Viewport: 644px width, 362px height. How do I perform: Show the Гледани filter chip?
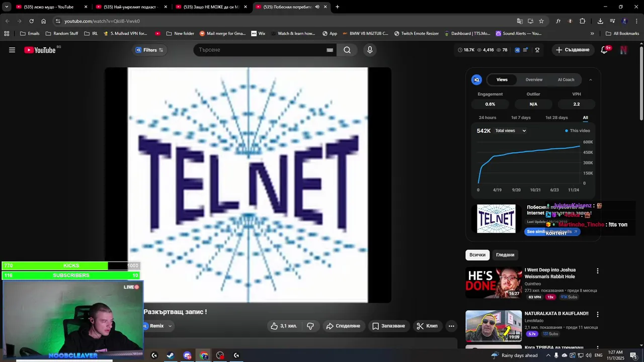click(505, 255)
